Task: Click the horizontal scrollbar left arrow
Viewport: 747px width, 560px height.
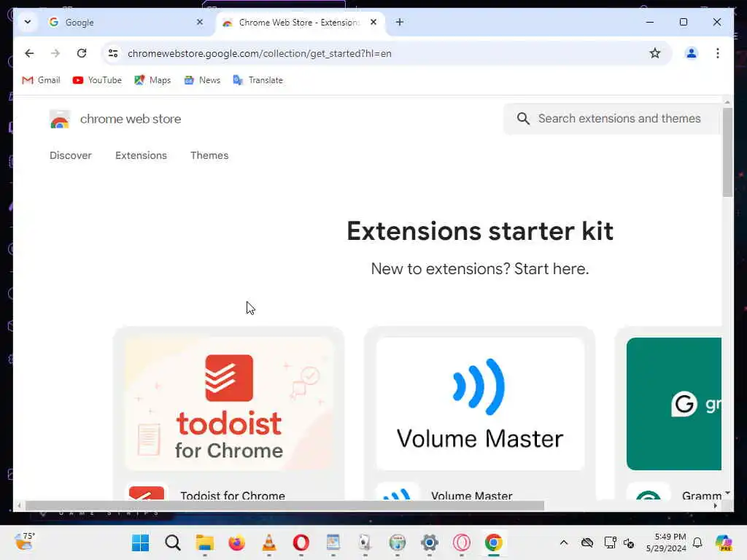Action: point(19,506)
